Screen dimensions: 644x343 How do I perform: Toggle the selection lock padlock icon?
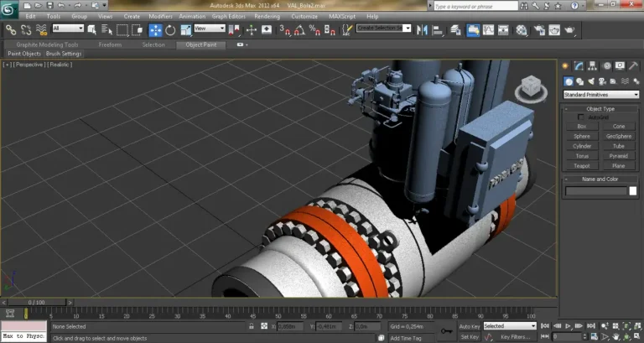252,326
